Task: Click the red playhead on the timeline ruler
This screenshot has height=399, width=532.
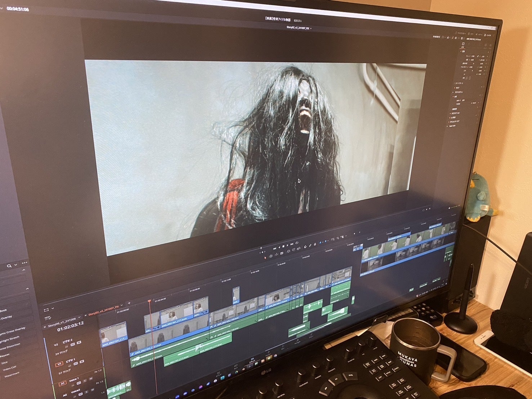Action: 149,301
